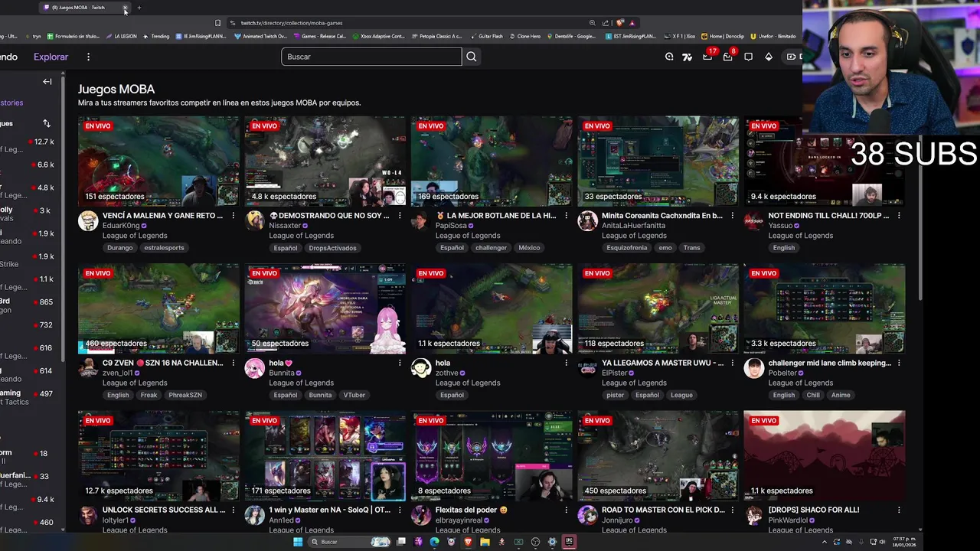
Task: Open League of Legends link under ElPister
Action: [634, 383]
